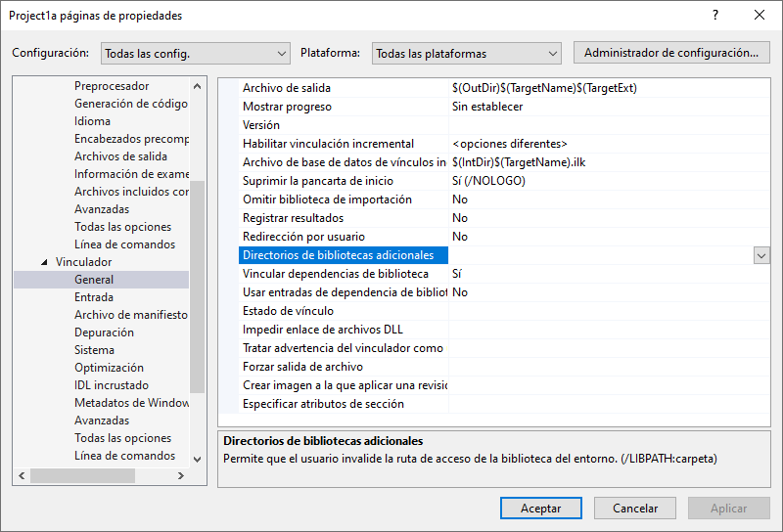Select Sistema tree item

[94, 350]
